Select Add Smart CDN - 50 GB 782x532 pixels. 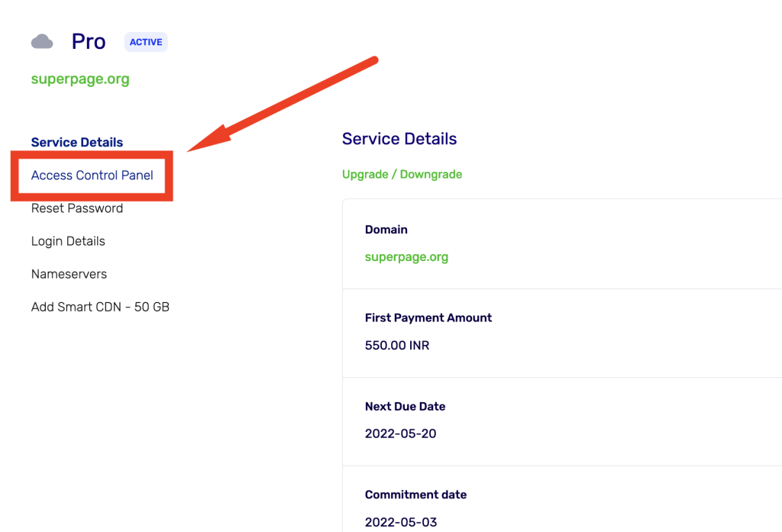[x=100, y=307]
